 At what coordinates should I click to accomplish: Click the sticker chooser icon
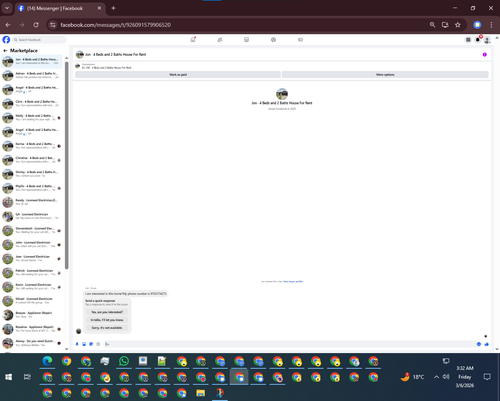point(91,344)
